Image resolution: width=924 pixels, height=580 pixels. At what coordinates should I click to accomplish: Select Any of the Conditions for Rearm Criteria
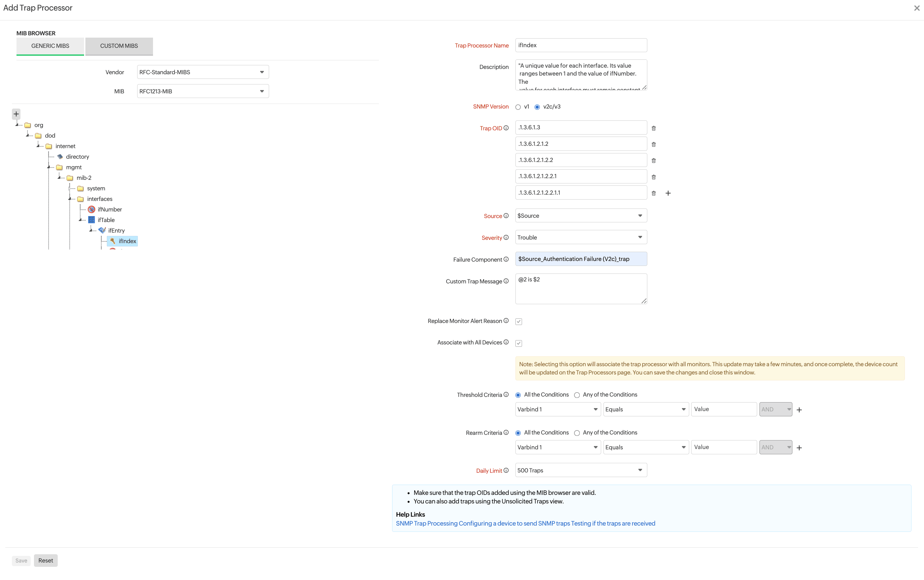click(x=577, y=433)
